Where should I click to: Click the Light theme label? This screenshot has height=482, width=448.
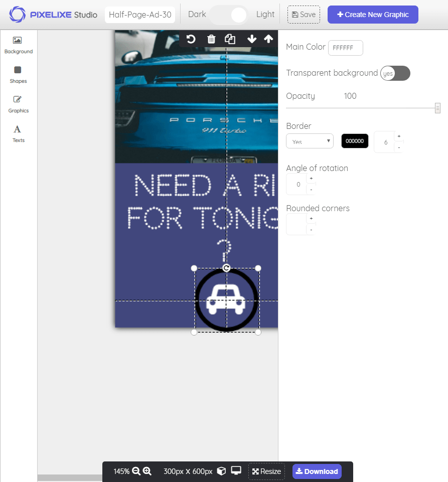click(265, 14)
